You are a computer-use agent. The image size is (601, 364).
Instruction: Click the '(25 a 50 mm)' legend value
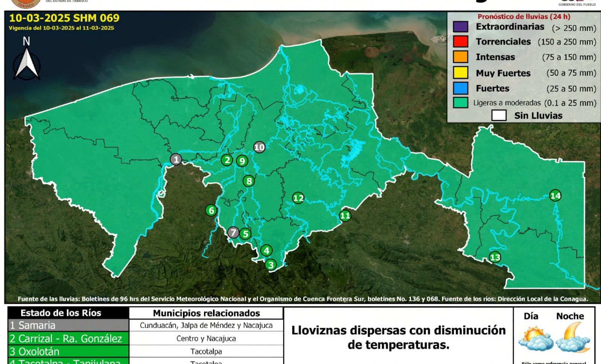pyautogui.click(x=571, y=89)
